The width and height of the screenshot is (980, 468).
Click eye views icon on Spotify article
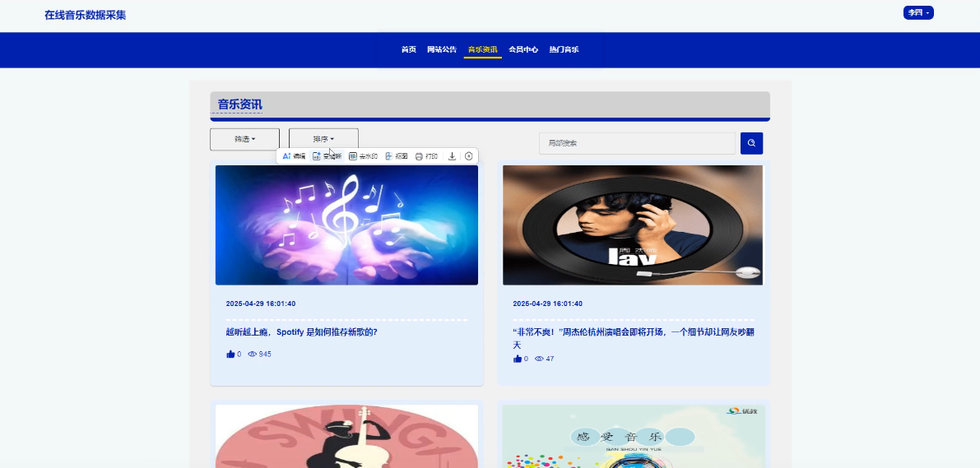click(x=253, y=354)
